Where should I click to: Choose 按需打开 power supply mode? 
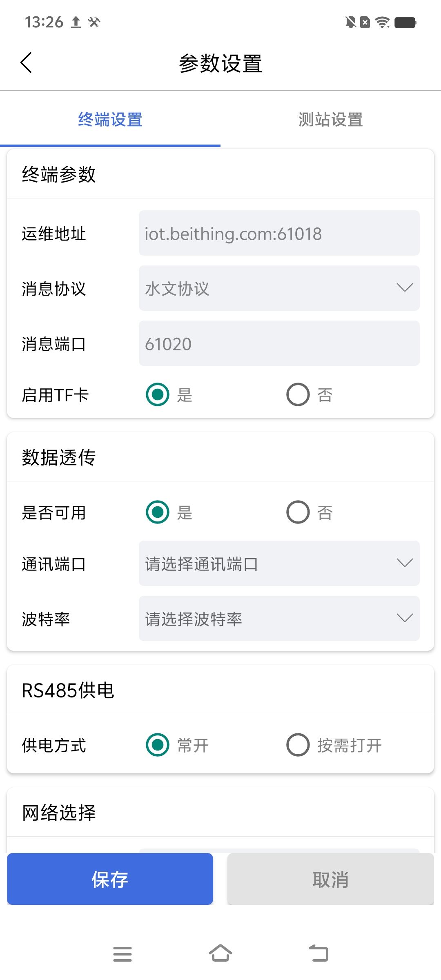(x=298, y=745)
